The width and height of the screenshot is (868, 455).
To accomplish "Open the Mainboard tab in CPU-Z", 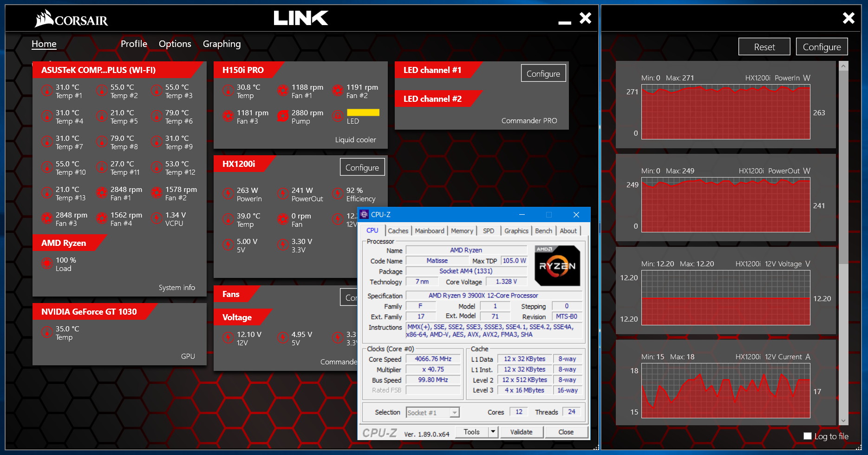I will point(429,231).
